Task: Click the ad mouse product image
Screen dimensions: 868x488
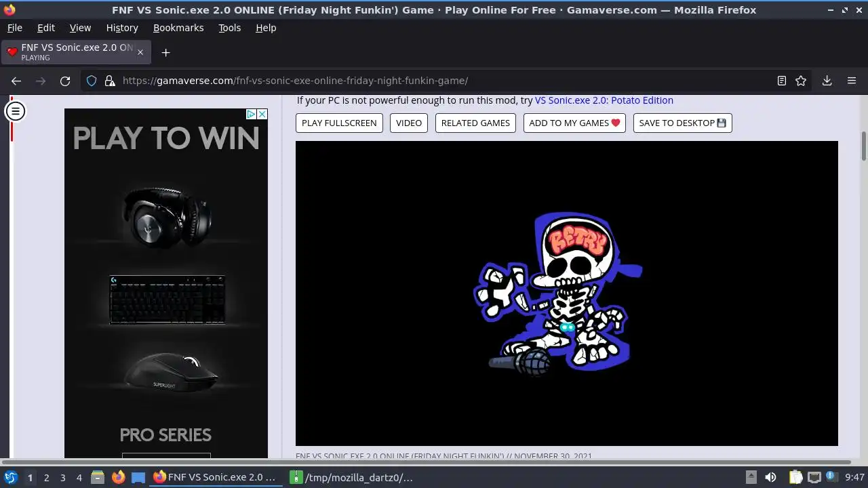Action: 172,373
